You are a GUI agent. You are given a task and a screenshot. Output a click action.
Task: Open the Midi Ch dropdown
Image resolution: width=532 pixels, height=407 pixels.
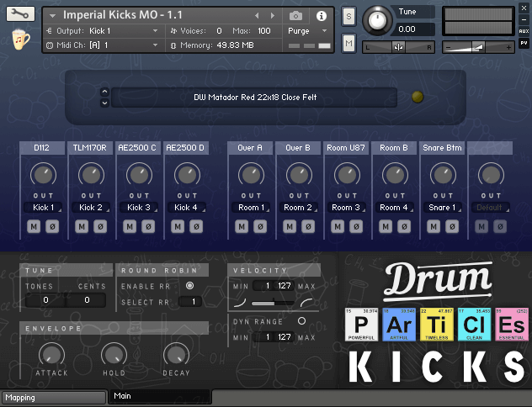(103, 45)
